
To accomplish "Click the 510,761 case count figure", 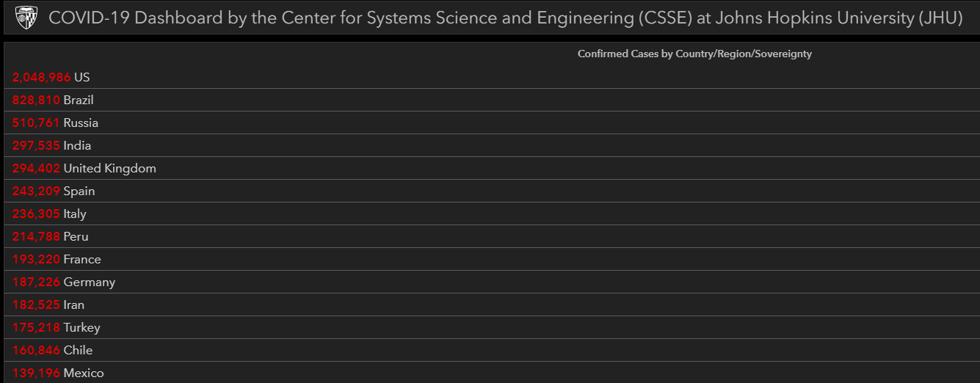I will [36, 123].
